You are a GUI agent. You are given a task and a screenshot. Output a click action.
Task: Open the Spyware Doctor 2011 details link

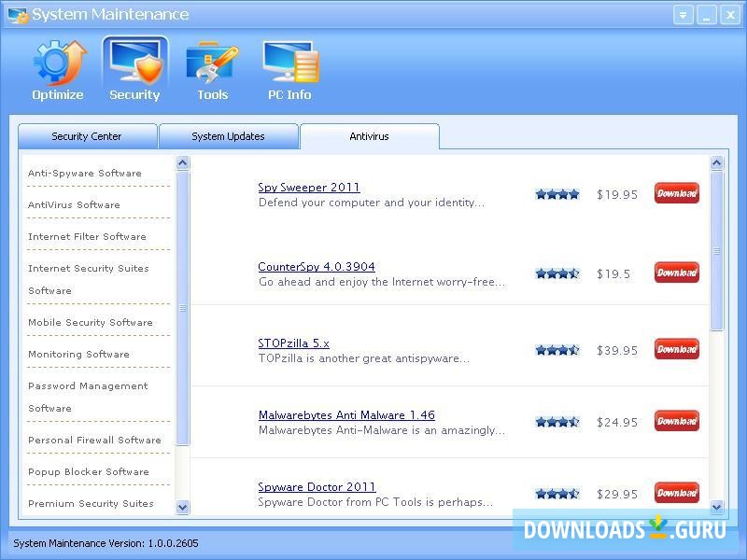pyautogui.click(x=317, y=486)
